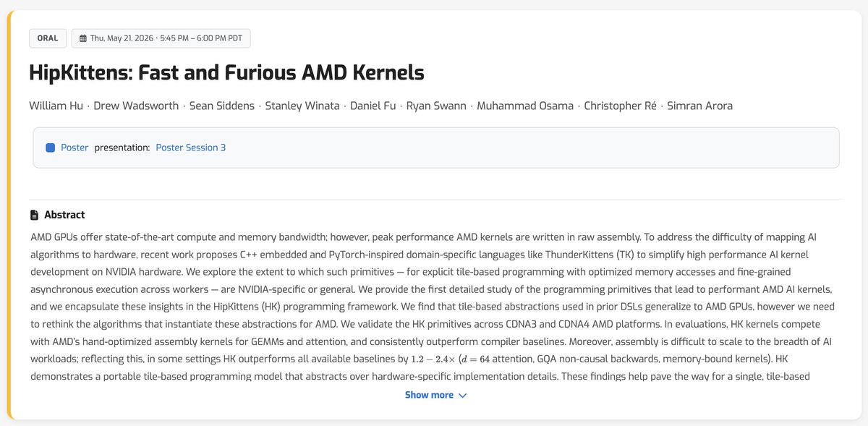Open the Poster link
This screenshot has height=426, width=868.
click(x=75, y=148)
